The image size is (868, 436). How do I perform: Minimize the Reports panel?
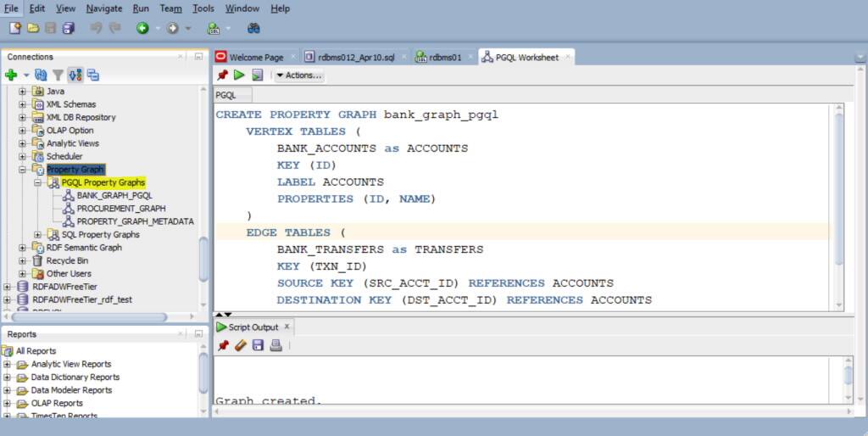[198, 334]
